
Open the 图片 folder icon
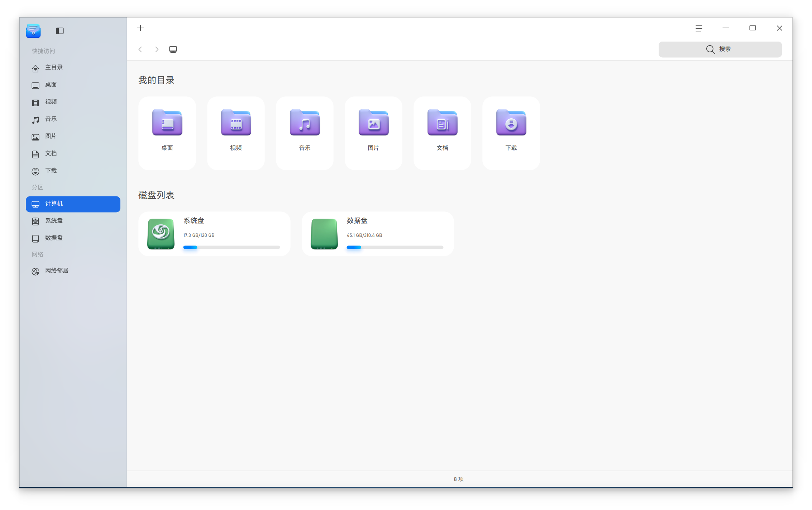pos(374,122)
